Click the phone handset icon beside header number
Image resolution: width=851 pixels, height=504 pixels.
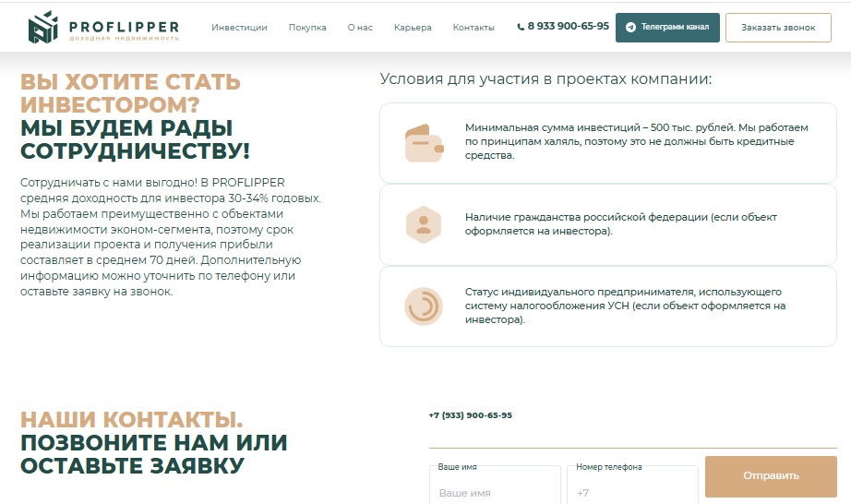[521, 27]
